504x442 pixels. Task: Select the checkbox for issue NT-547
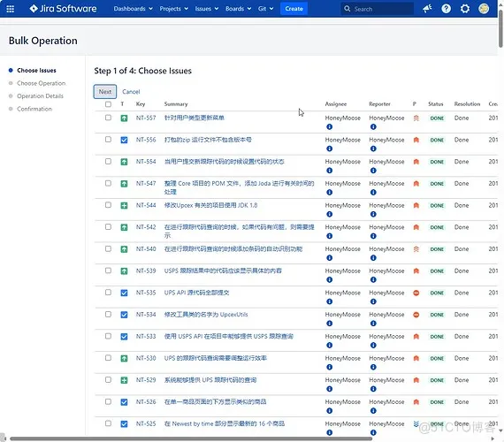pyautogui.click(x=109, y=183)
